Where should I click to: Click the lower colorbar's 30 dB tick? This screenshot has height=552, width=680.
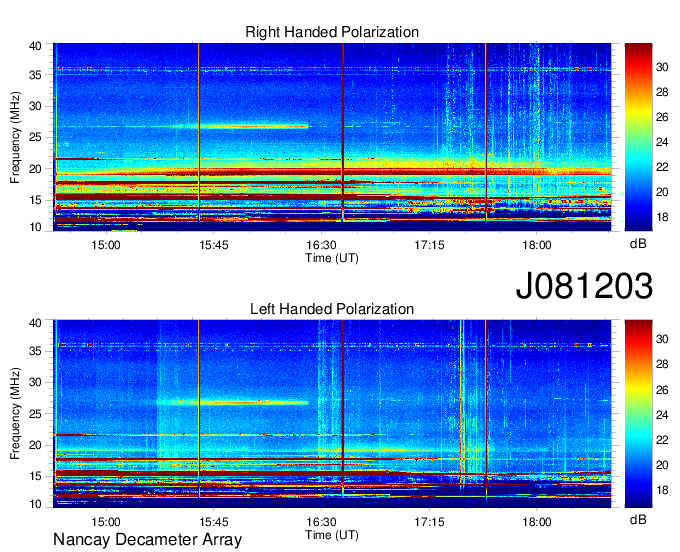click(662, 339)
